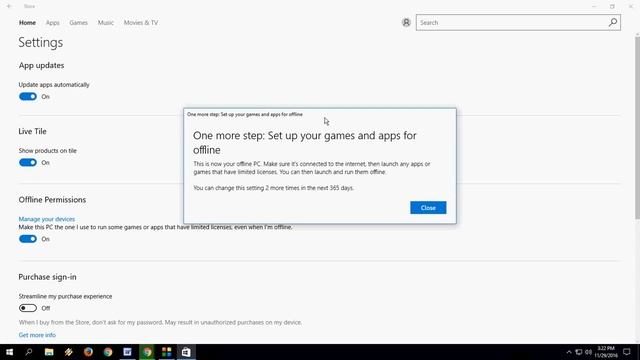Switch to the Music tab

point(106,23)
